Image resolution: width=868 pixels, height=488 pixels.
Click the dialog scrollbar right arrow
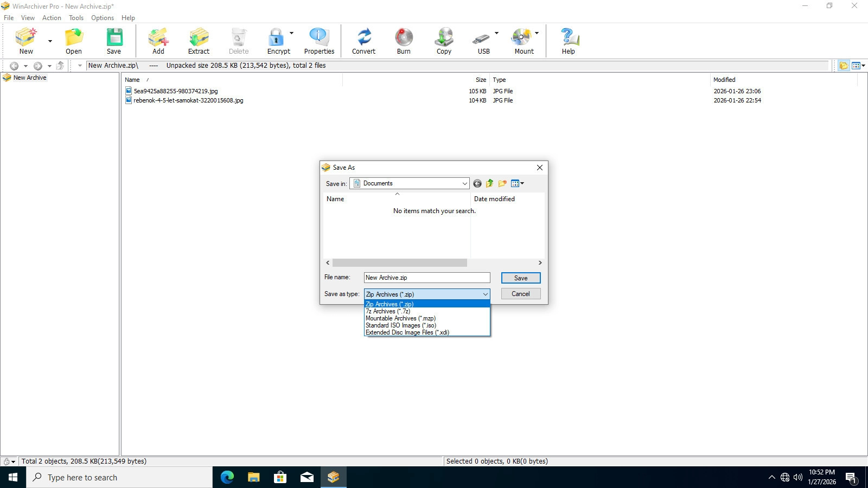pyautogui.click(x=540, y=263)
